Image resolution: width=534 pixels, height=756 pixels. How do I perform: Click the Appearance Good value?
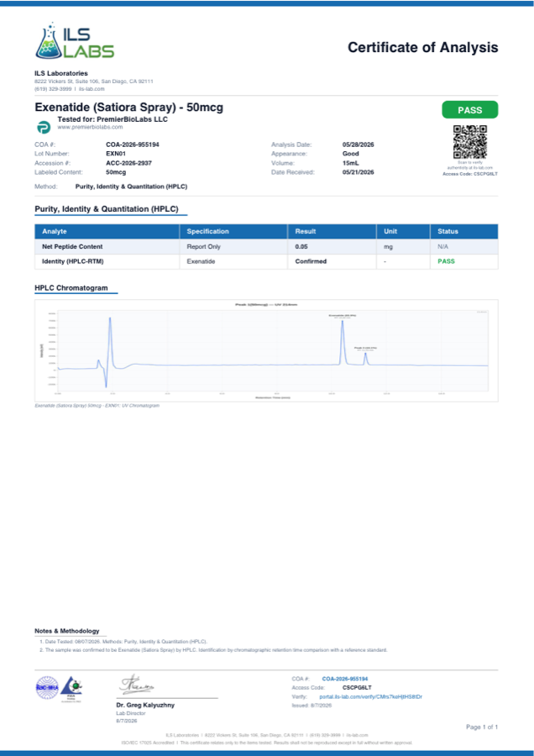[350, 154]
